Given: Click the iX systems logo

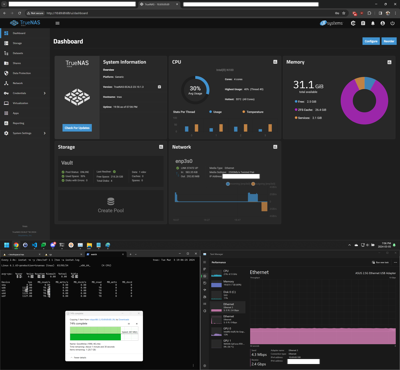Looking at the screenshot, I should pos(331,23).
